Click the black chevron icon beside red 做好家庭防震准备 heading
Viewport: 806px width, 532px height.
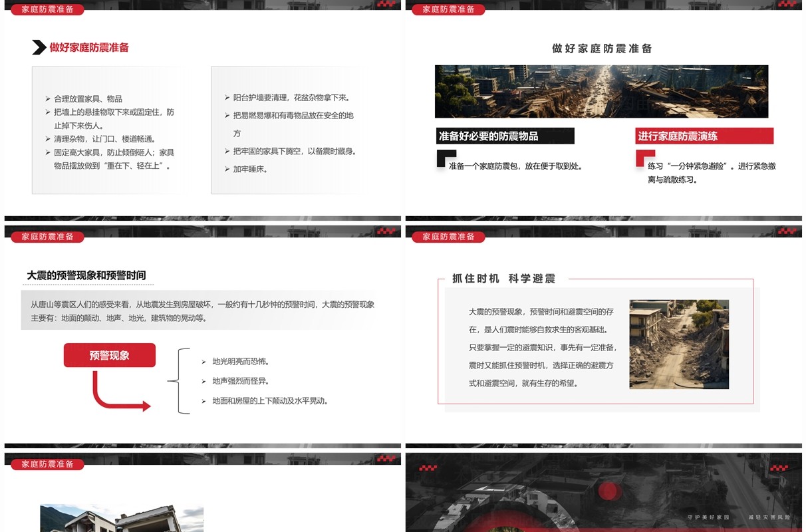coord(39,47)
